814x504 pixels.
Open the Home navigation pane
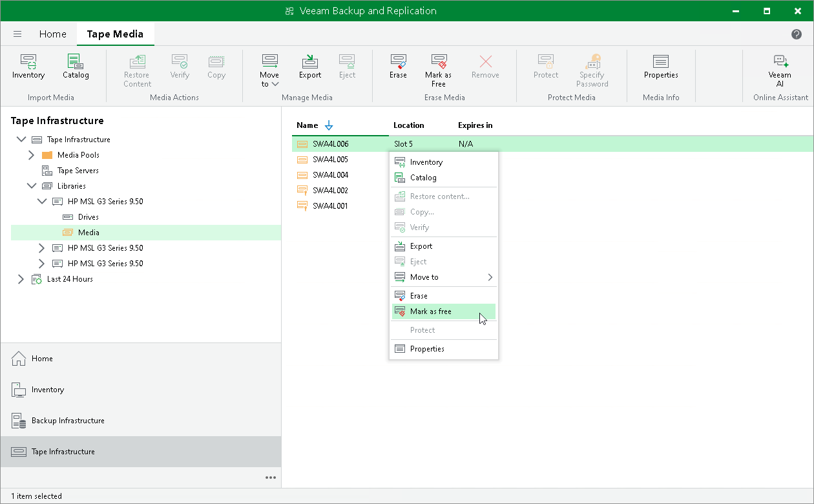tap(141, 359)
